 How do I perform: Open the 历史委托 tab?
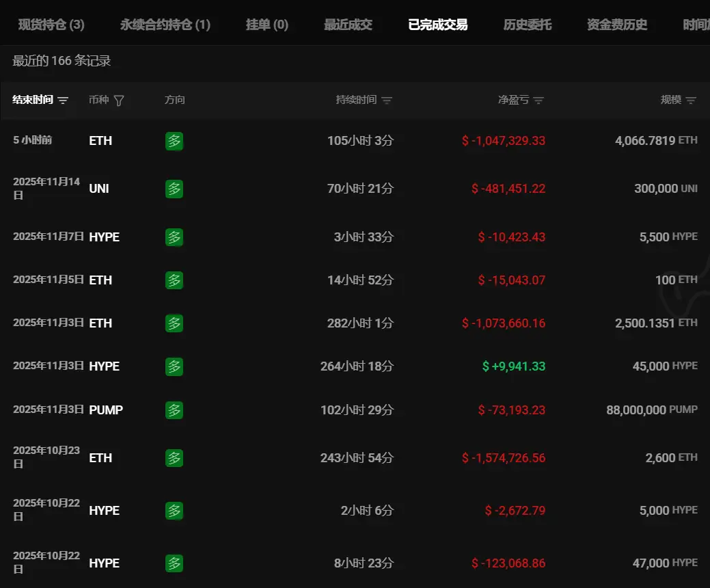528,25
